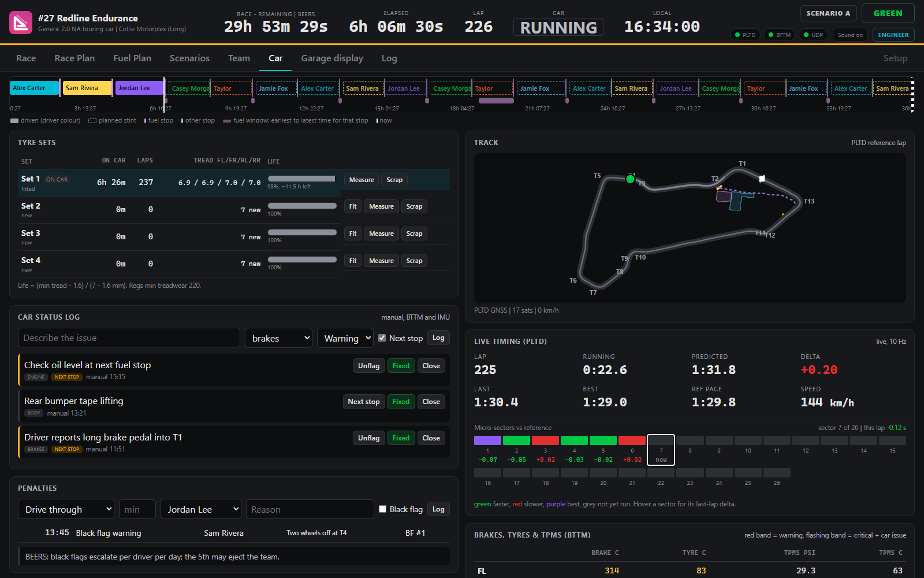Image resolution: width=924 pixels, height=578 pixels.
Task: Click Jordan Lee's purple driven stint
Action: tap(139, 88)
